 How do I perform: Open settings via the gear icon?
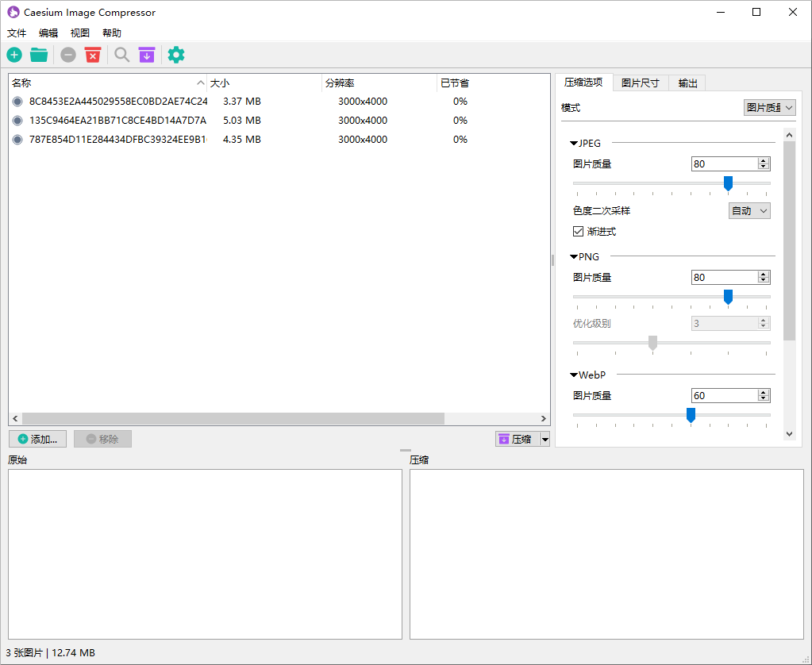(x=175, y=55)
